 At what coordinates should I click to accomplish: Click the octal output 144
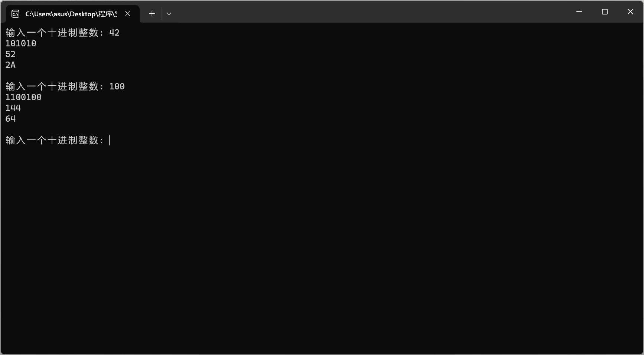coord(13,108)
